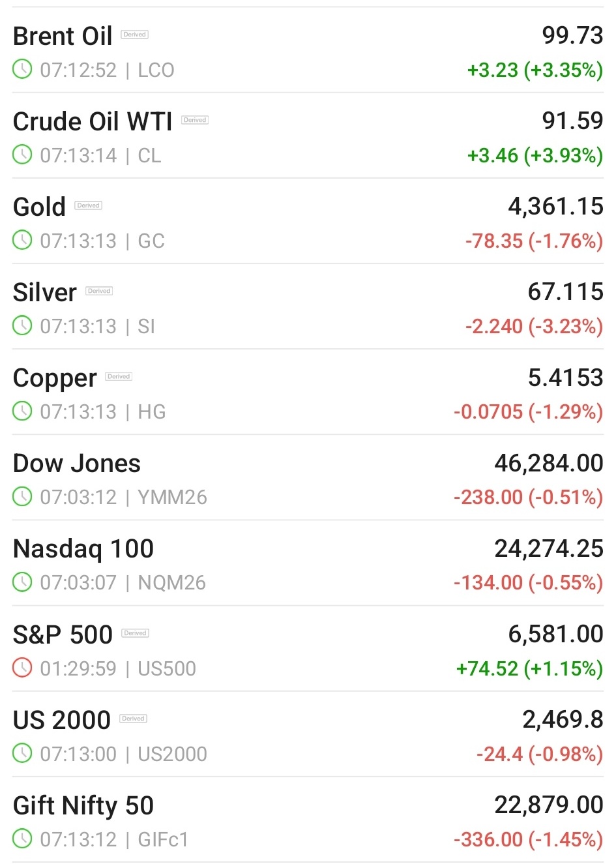
Task: Open the Crude Oil WTI quote
Action: (x=93, y=122)
